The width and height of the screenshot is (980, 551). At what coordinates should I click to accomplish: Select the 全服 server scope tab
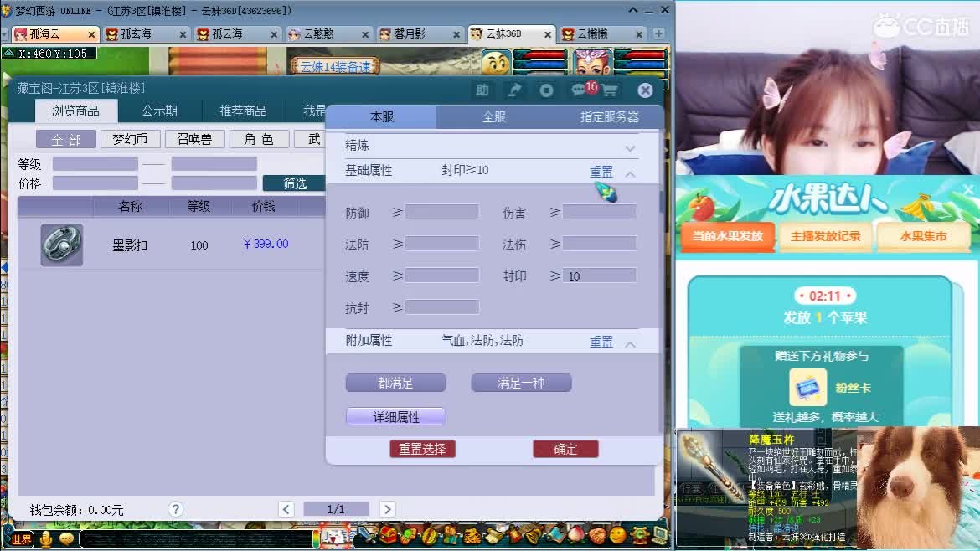493,117
